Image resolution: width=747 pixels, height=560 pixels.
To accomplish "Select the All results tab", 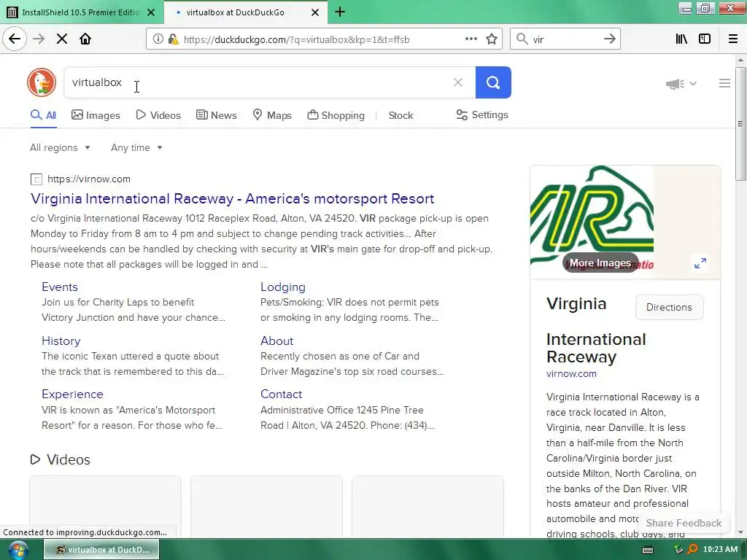I will pyautogui.click(x=43, y=115).
